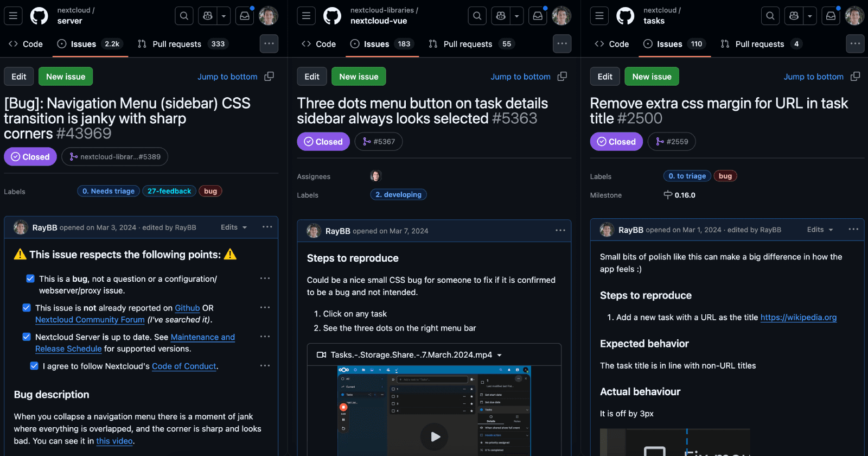The height and width of the screenshot is (456, 868).
Task: Open Edits dropdown on issue #2500
Action: pos(820,229)
